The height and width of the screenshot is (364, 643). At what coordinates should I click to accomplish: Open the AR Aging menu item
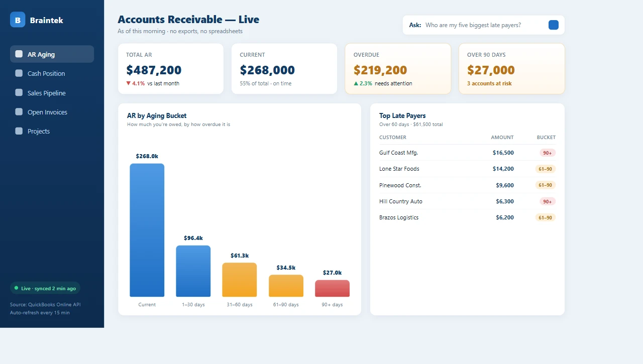[x=52, y=54]
